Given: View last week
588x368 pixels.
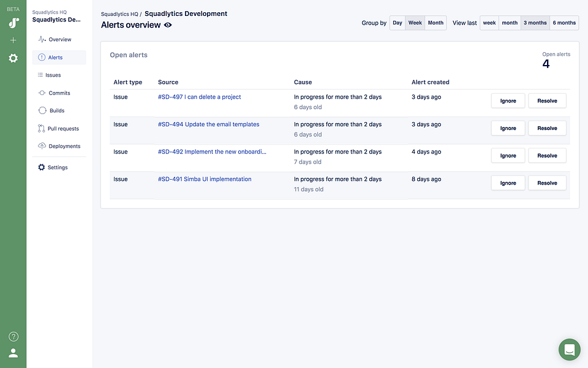Looking at the screenshot, I should [489, 23].
